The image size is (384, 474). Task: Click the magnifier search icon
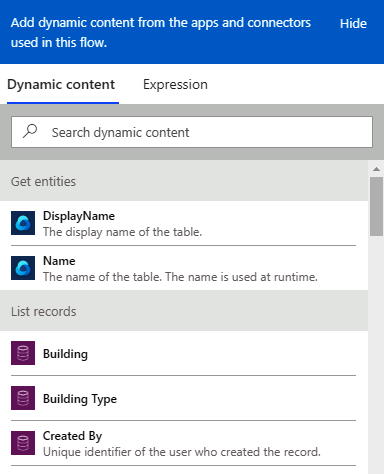30,131
